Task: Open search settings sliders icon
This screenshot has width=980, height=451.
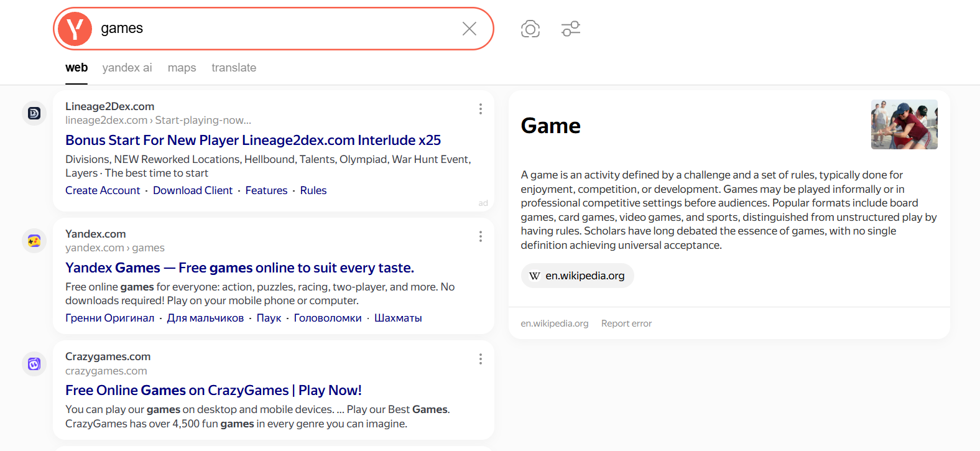Action: coord(571,29)
